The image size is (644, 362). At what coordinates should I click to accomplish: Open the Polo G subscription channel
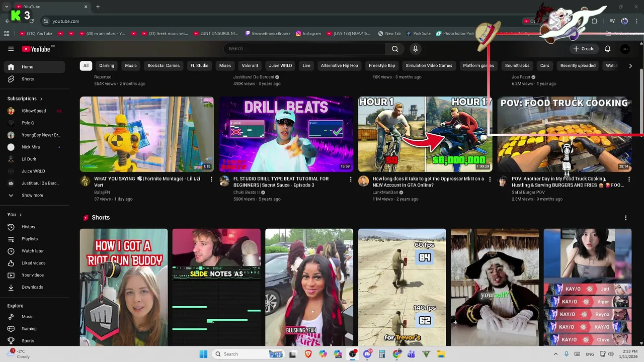click(33, 123)
